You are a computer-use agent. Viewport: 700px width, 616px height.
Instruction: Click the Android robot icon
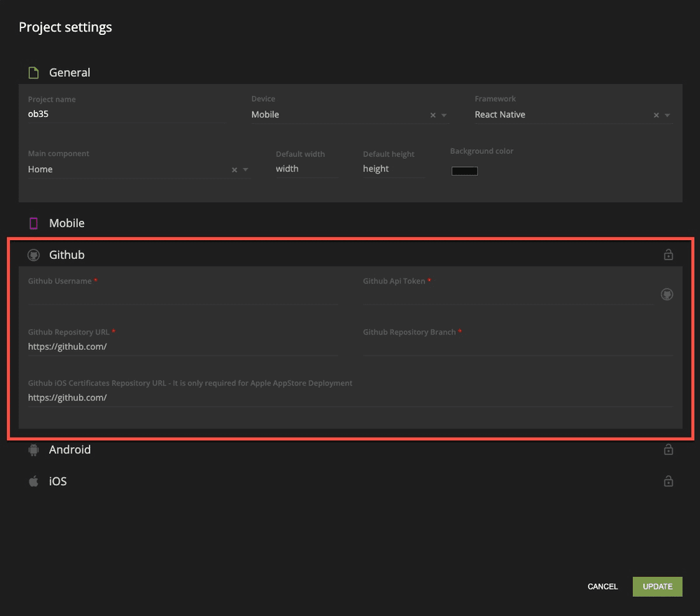(x=34, y=450)
